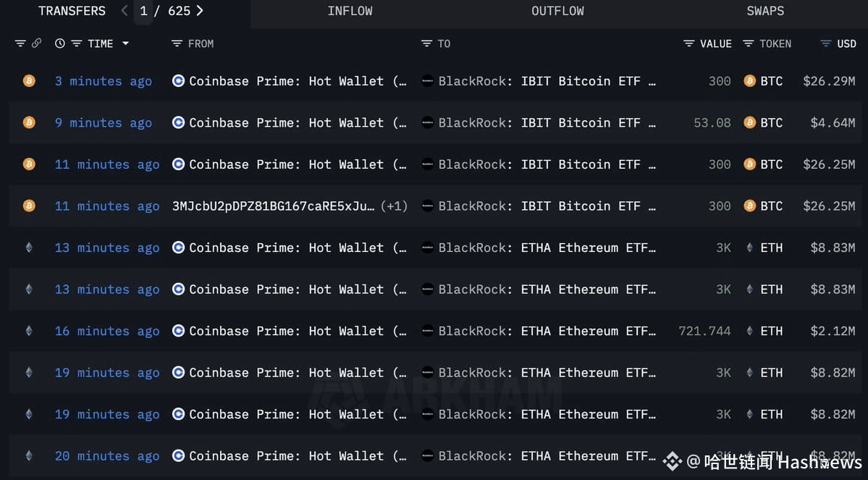Click the "13 minutes ago" timestamp link
Image resolution: width=868 pixels, height=480 pixels.
tap(107, 248)
